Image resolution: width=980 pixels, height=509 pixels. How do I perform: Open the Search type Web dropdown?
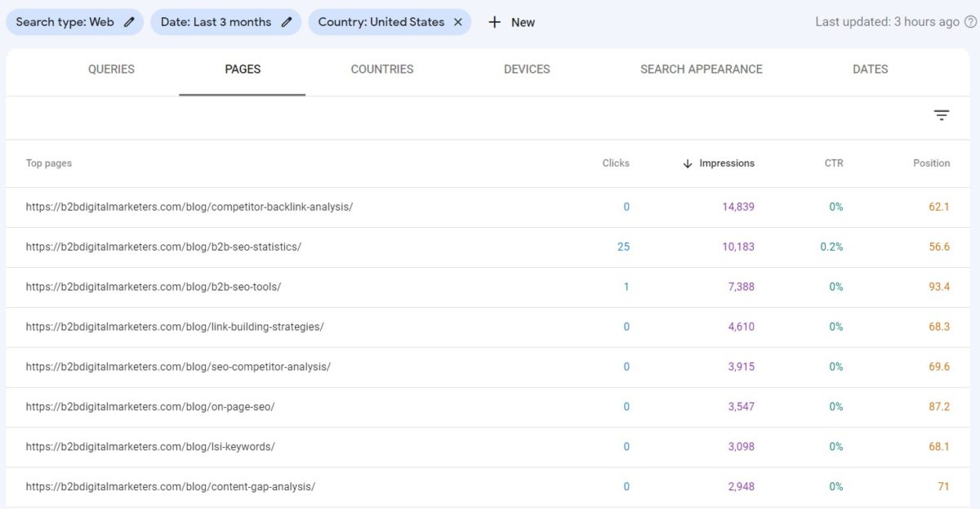click(x=65, y=22)
